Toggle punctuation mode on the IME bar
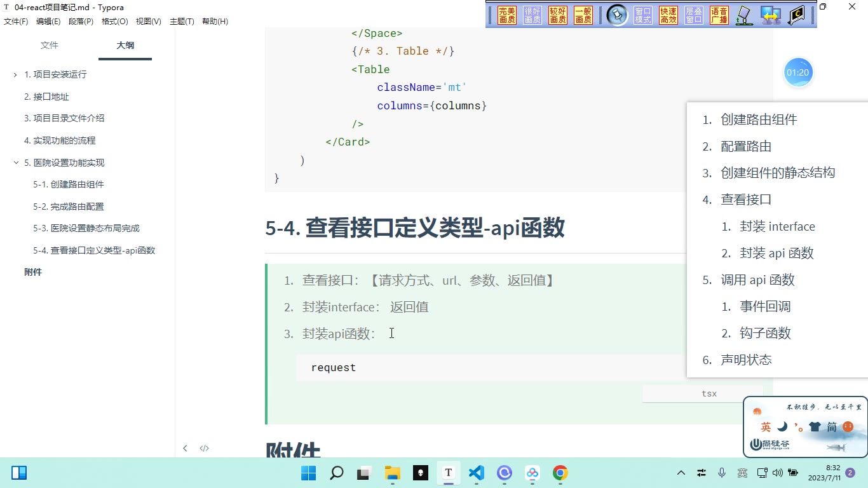Viewport: 868px width, 488px height. (x=799, y=427)
